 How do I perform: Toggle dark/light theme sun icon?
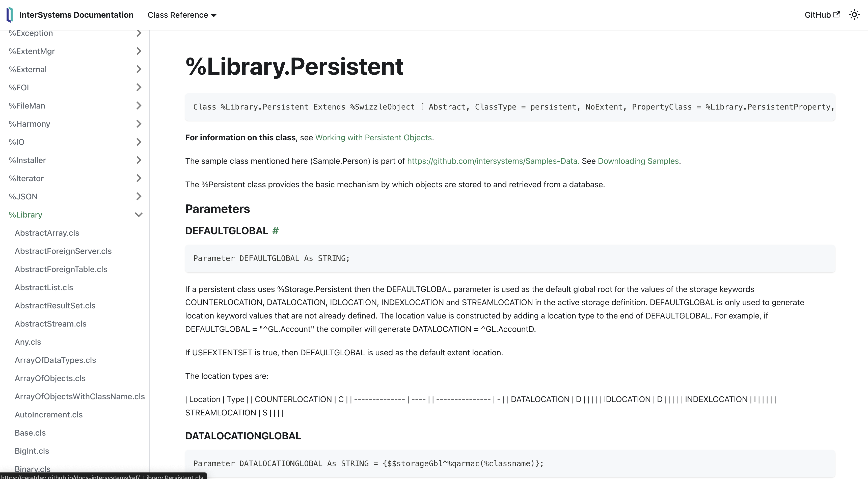tap(854, 15)
